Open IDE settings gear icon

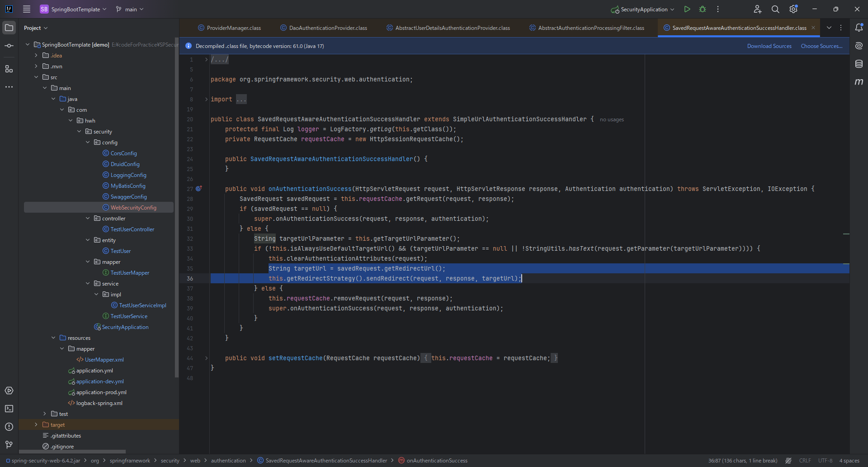click(793, 9)
